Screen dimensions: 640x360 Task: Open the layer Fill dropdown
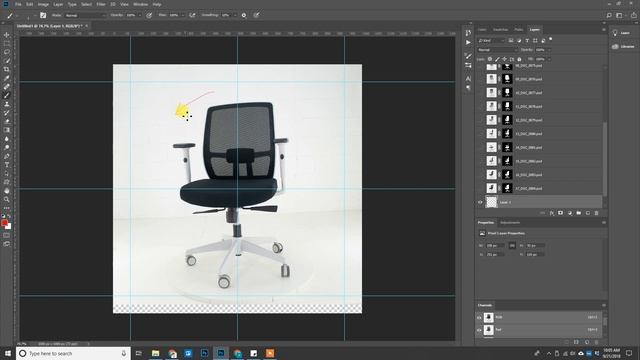tap(549, 59)
